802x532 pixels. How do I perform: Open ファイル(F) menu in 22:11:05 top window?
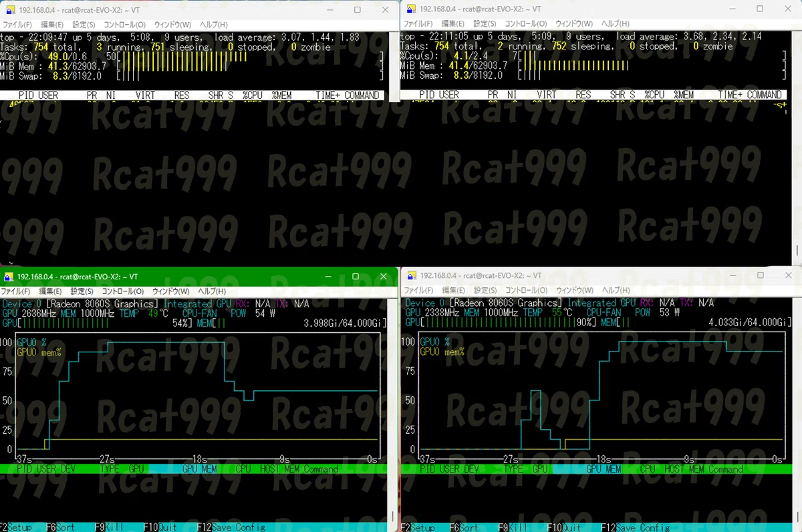[x=418, y=25]
